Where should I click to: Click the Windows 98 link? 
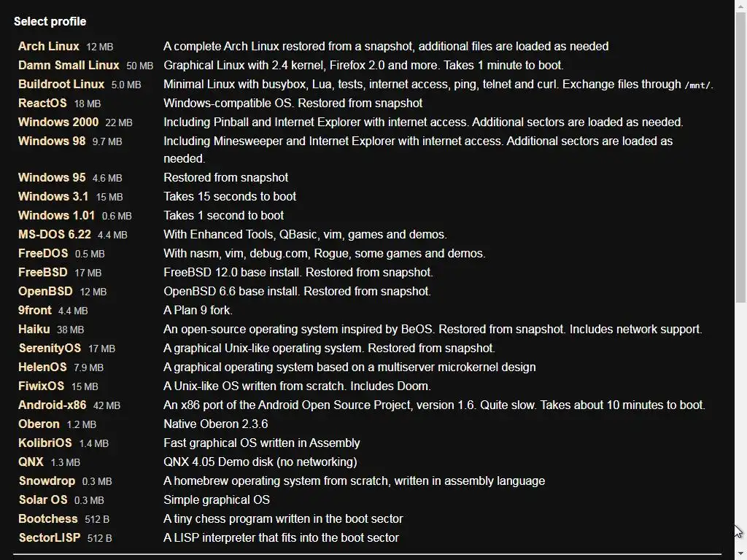click(x=52, y=141)
